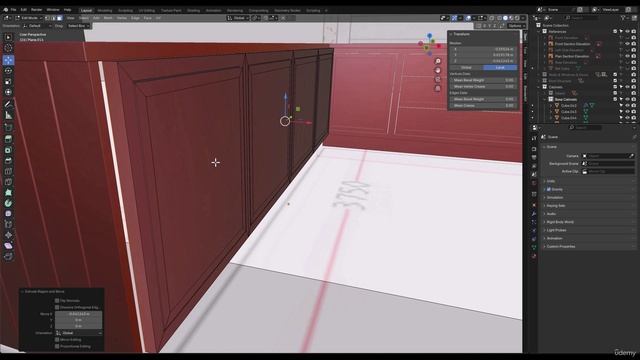Viewport: 640px width, 360px height.
Task: Click the viewport zoom magnifier gizmo
Action: point(438,61)
